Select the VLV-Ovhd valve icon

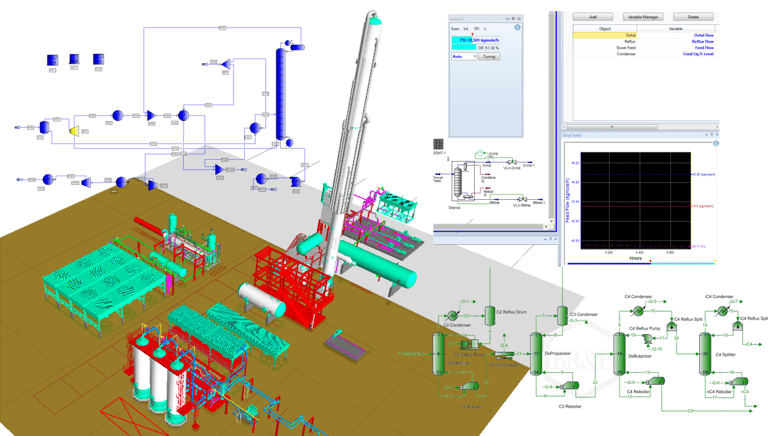[511, 162]
